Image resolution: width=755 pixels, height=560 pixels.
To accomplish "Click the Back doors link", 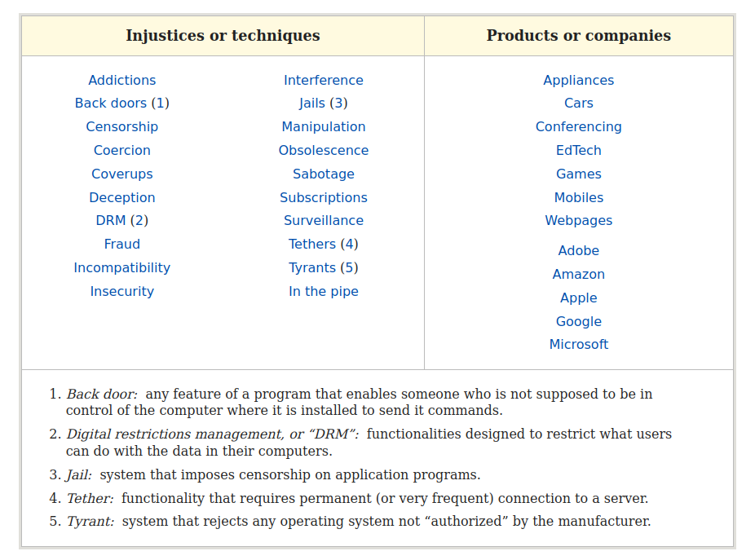I will pyautogui.click(x=111, y=103).
